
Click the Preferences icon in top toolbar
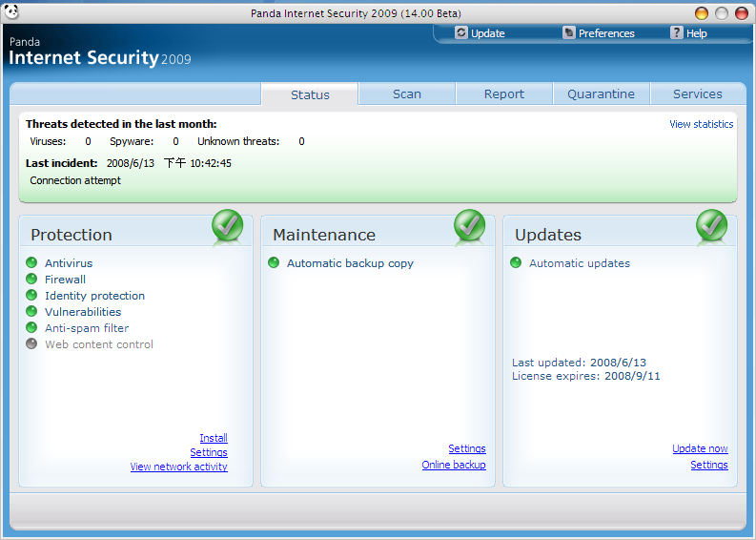click(569, 32)
